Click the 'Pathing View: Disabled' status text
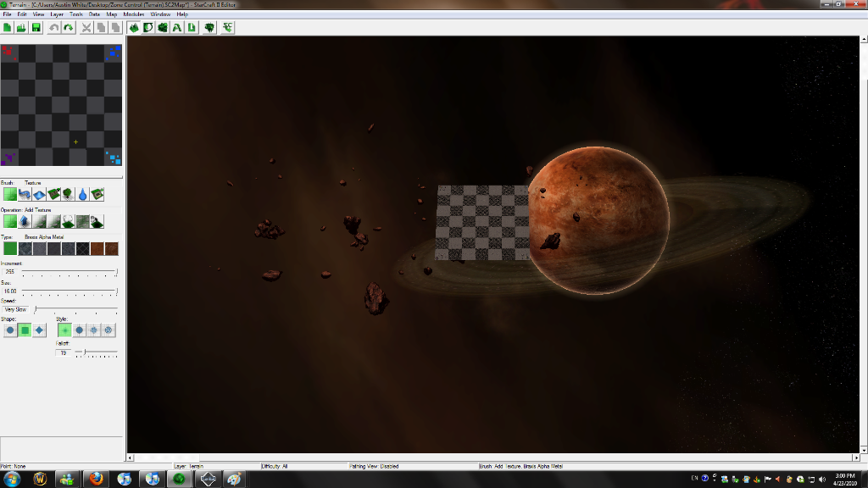868x488 pixels. click(x=374, y=467)
